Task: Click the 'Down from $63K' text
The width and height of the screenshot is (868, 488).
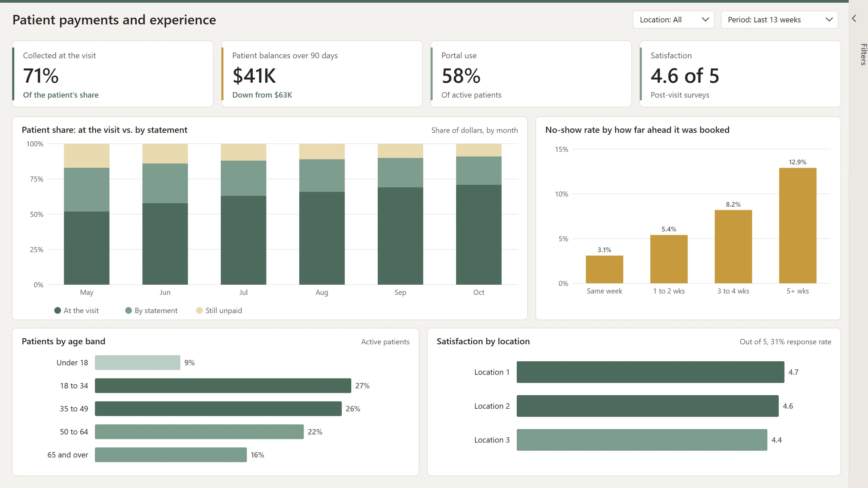Action: point(262,95)
